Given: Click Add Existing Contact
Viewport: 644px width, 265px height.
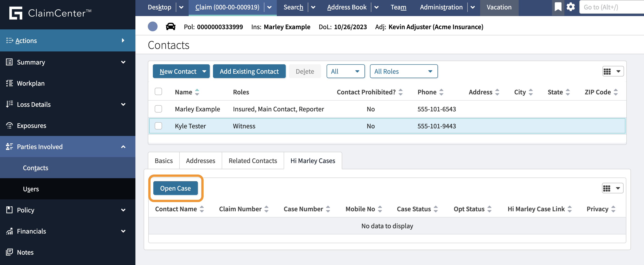Looking at the screenshot, I should (x=249, y=71).
